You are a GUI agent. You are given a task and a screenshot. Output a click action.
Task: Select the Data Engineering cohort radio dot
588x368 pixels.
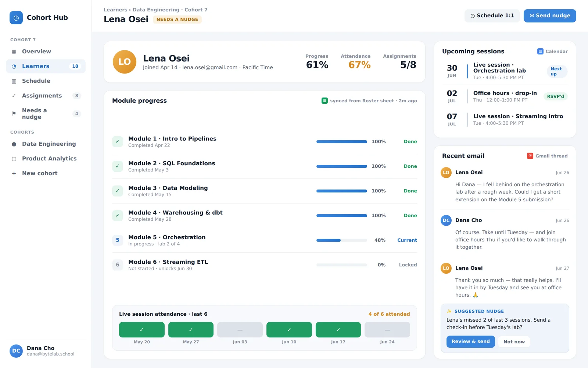(x=14, y=144)
